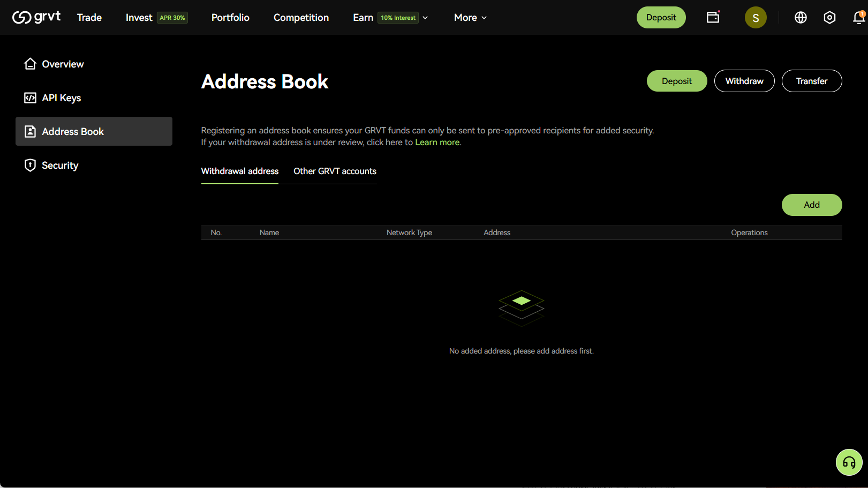Go to Overview in the sidebar
868x488 pixels.
pyautogui.click(x=63, y=64)
